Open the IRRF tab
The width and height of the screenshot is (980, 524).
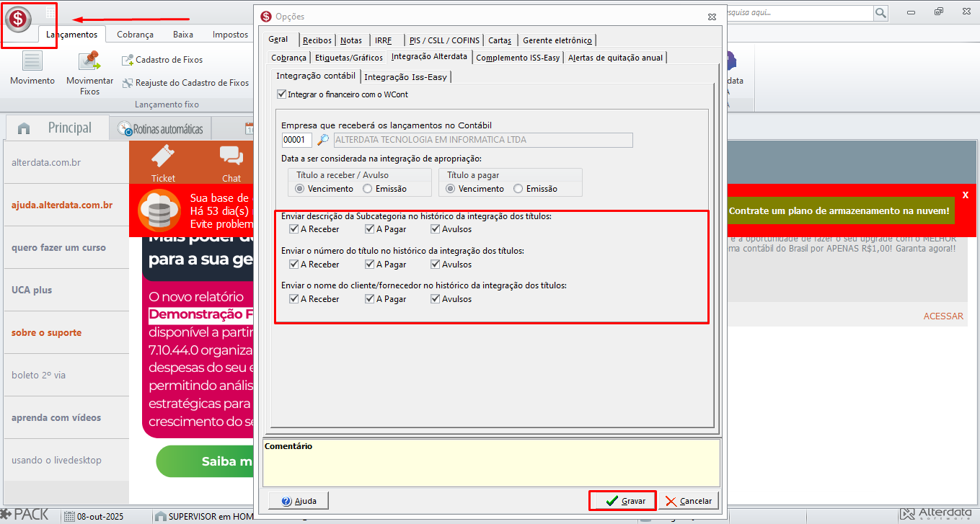384,40
